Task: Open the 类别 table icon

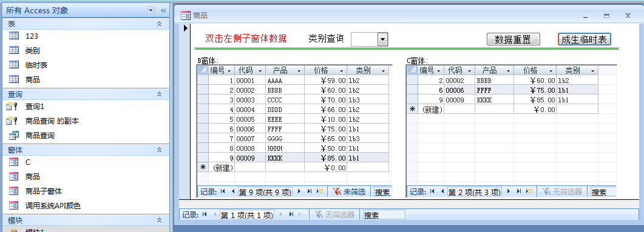Action: (x=14, y=50)
